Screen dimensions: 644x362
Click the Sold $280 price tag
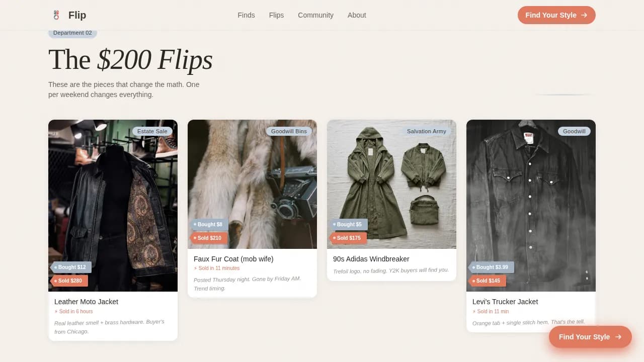[68, 281]
